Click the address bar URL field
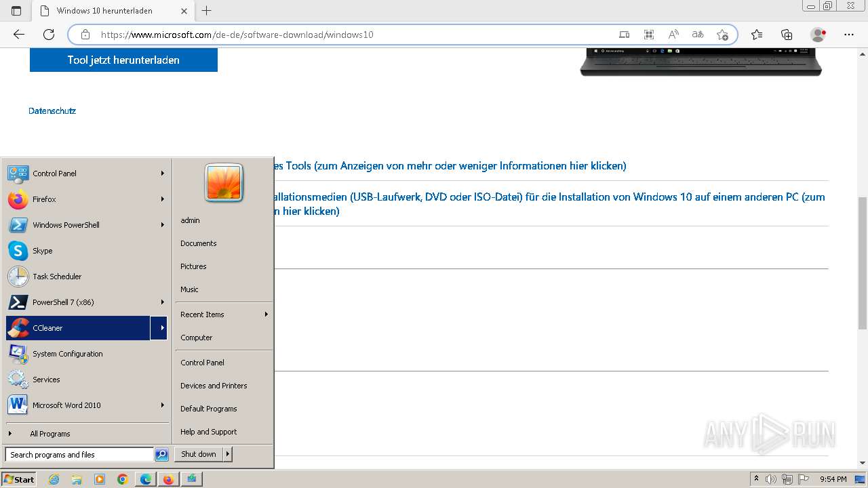The height and width of the screenshot is (488, 868). 353,35
